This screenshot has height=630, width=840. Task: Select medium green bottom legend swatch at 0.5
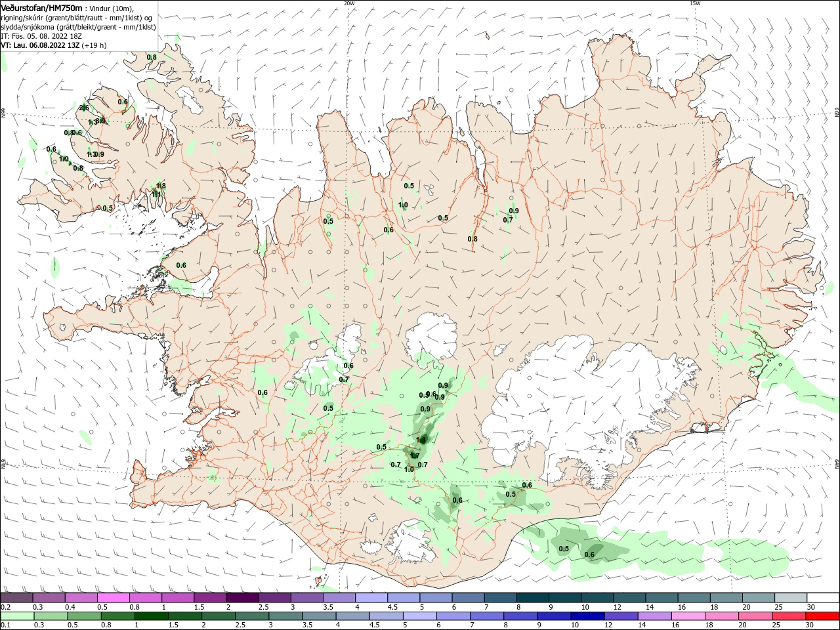tap(84, 616)
